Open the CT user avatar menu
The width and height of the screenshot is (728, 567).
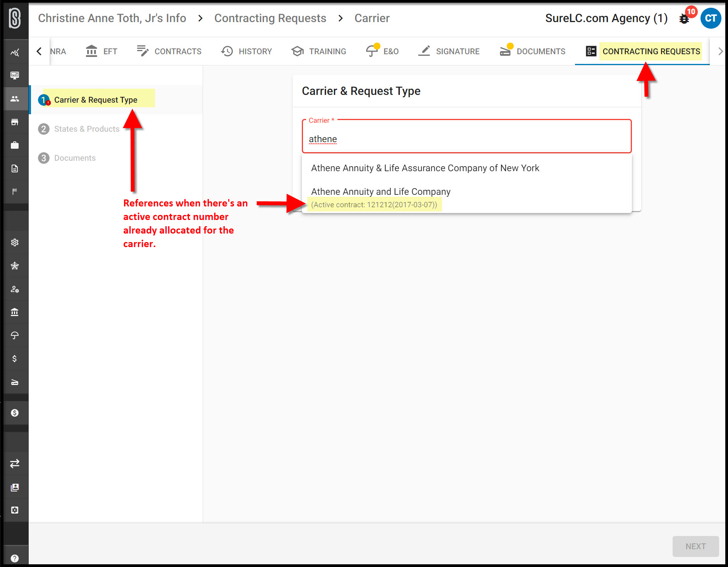pos(711,18)
